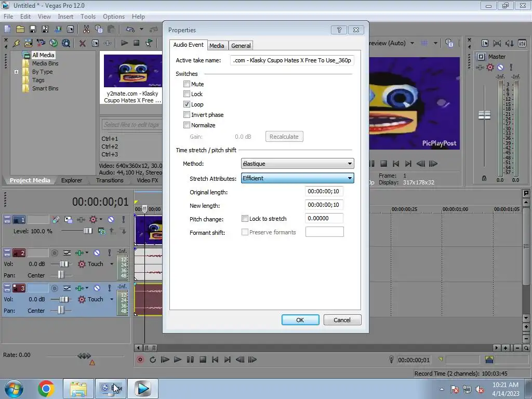Open the Insert menu
This screenshot has height=399, width=532.
coord(65,17)
